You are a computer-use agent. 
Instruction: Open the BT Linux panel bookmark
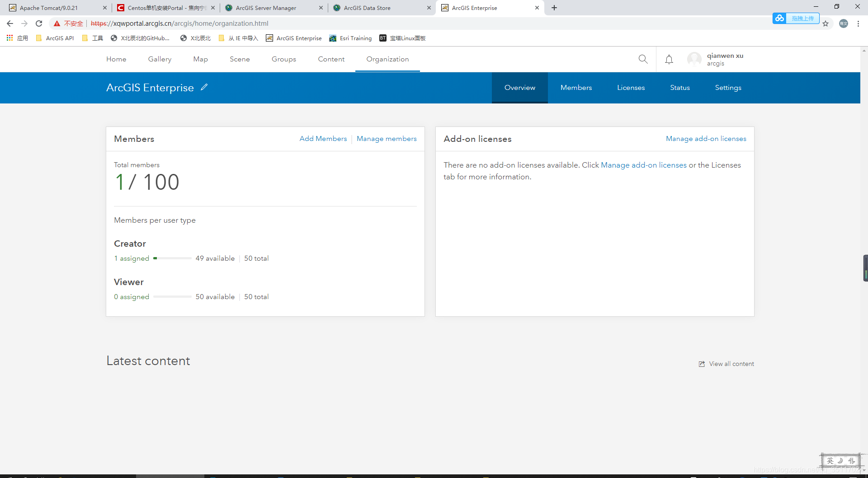[x=402, y=38]
